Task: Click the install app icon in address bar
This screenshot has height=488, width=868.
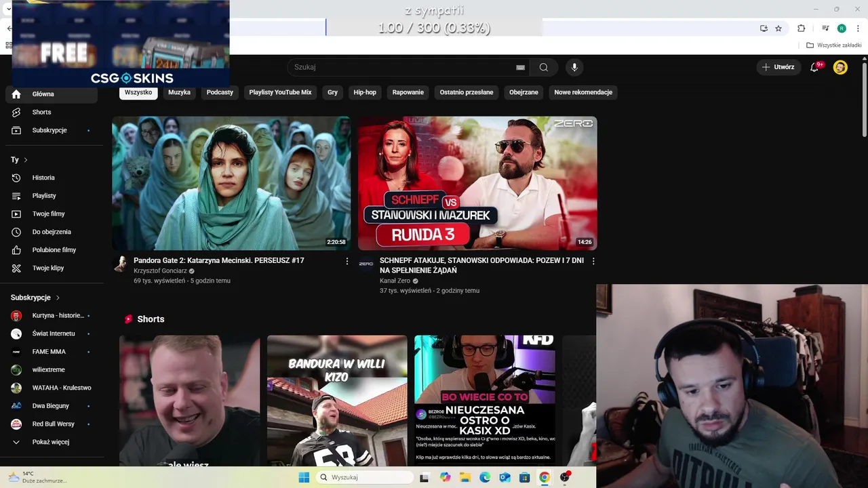Action: tap(764, 28)
